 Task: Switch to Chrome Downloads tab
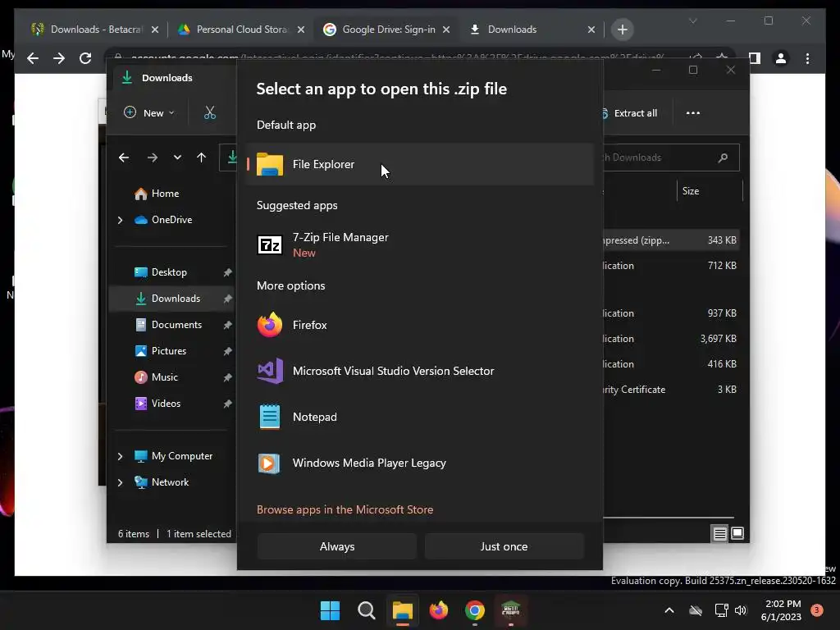click(532, 30)
